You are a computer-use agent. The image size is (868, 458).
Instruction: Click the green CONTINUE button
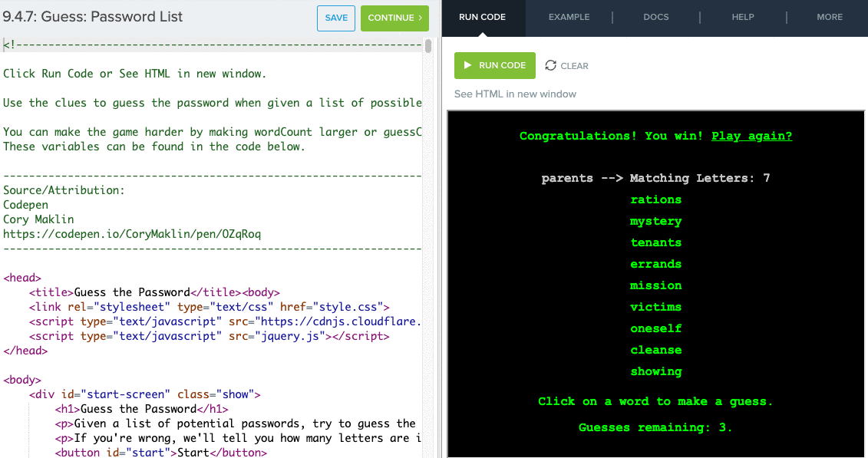click(x=394, y=18)
